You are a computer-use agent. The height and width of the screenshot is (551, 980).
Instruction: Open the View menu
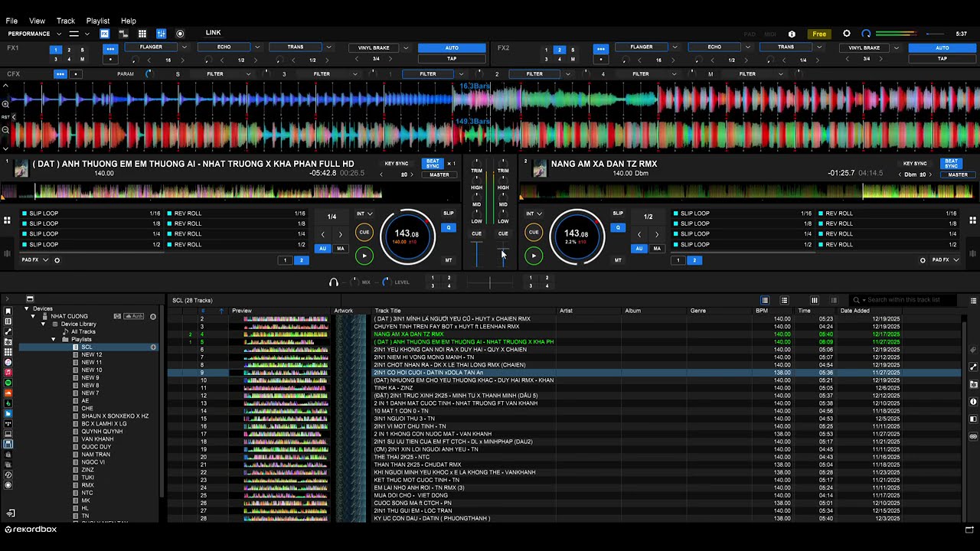[37, 21]
